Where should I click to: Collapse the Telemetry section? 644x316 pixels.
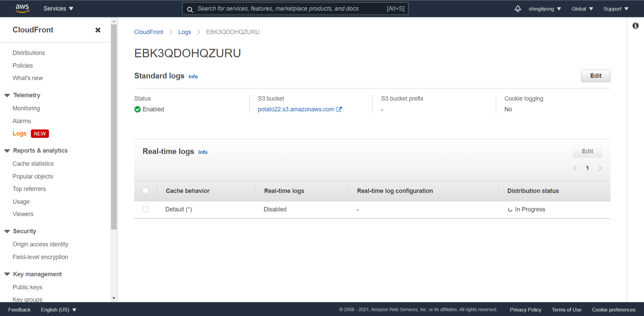[7, 95]
